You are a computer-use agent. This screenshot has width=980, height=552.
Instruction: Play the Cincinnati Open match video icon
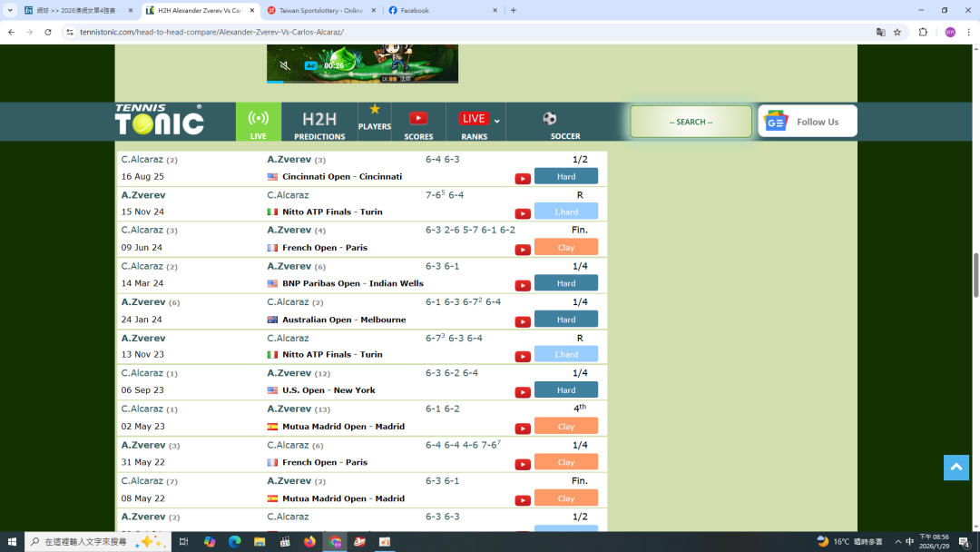tap(523, 179)
